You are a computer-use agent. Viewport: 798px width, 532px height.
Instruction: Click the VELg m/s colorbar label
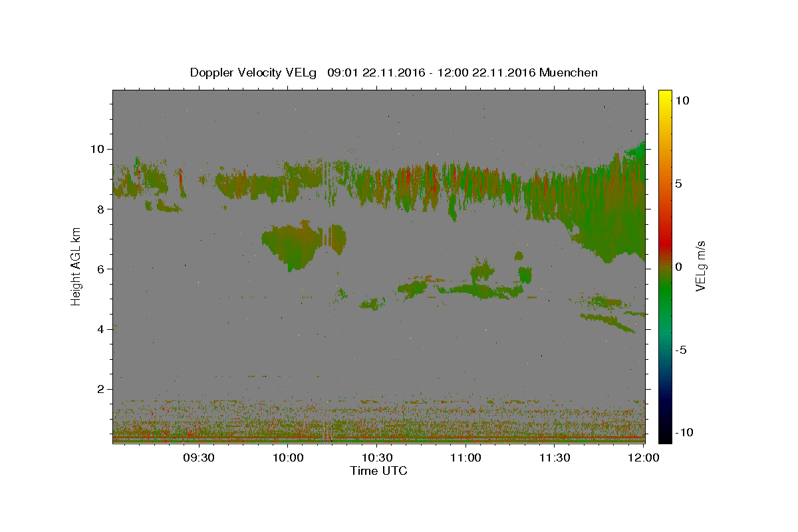coord(701,266)
